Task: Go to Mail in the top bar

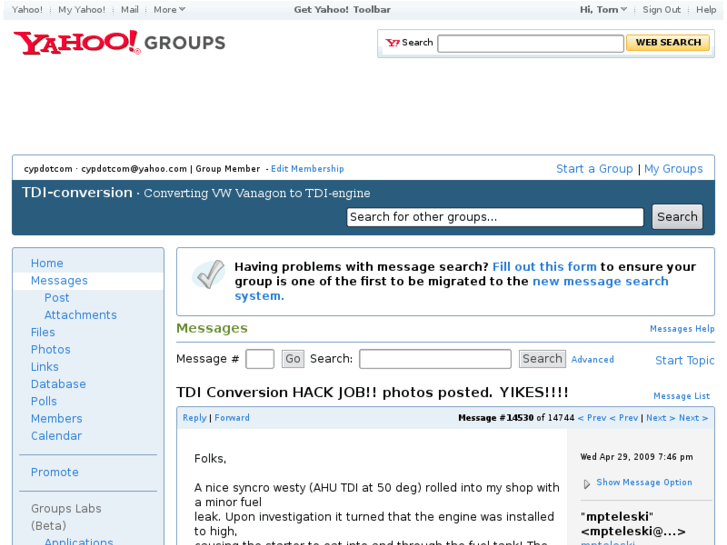Action: (x=129, y=9)
